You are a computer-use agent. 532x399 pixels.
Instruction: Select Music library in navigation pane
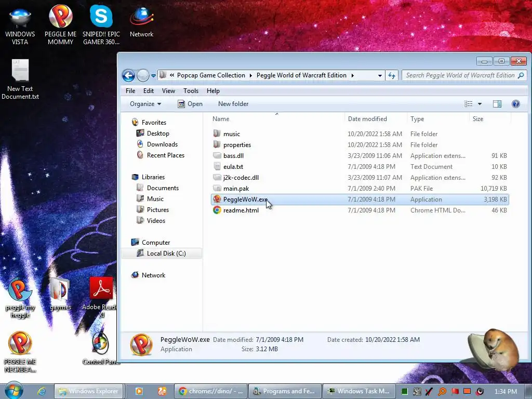pos(155,199)
